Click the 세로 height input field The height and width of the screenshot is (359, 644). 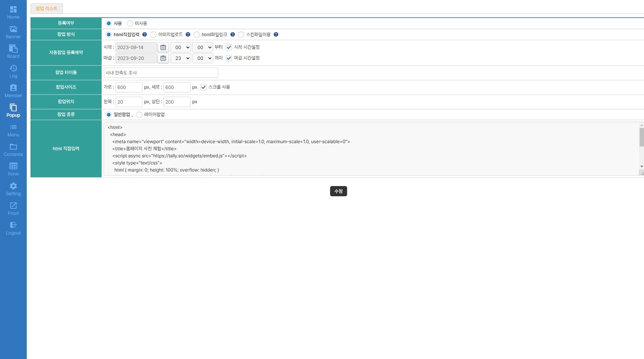tap(177, 87)
